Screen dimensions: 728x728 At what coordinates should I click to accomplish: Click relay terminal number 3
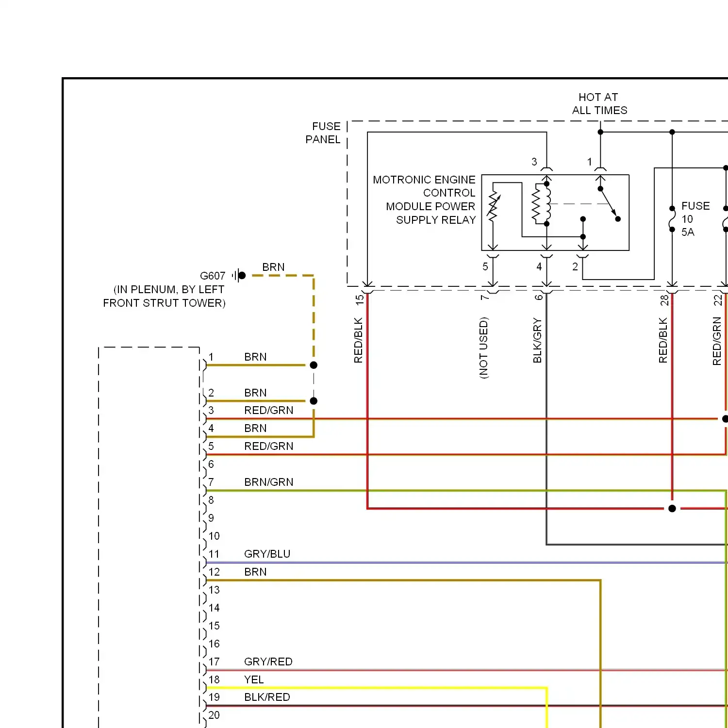pyautogui.click(x=534, y=162)
